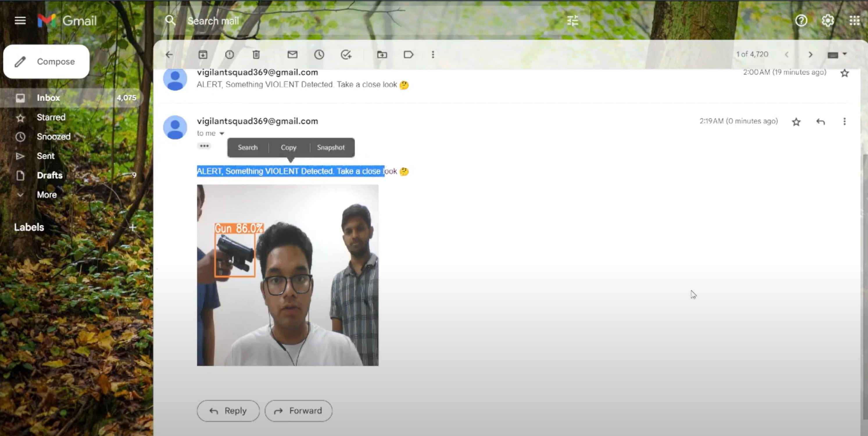
Task: Star the 2:19 AM message
Action: (x=796, y=122)
